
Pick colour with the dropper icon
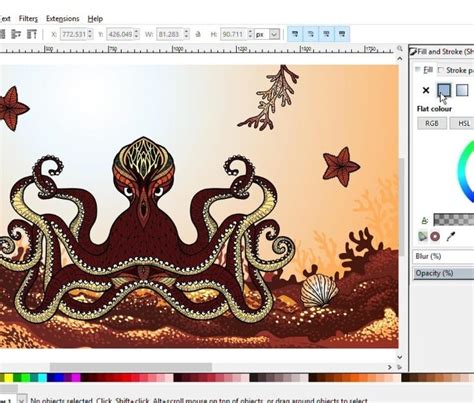pos(451,236)
